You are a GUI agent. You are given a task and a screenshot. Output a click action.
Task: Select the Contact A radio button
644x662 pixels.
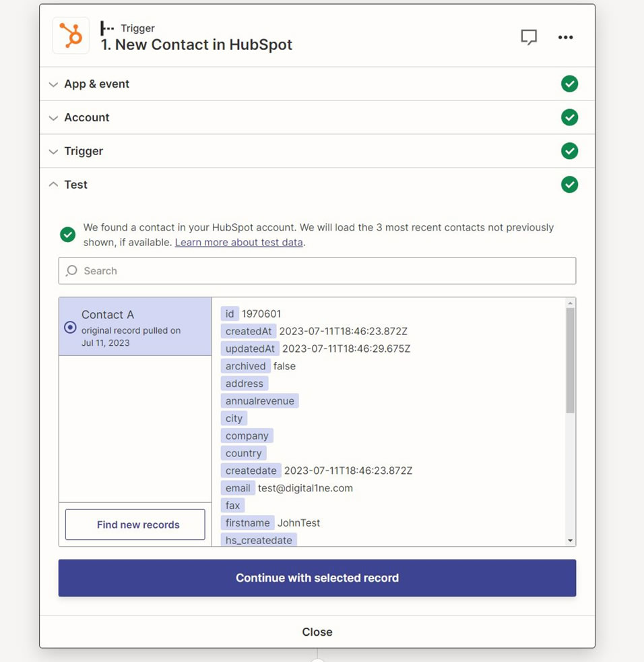[70, 327]
